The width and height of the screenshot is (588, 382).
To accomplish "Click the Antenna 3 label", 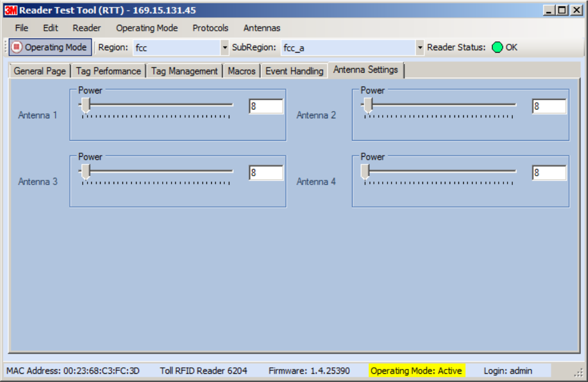I will [37, 182].
